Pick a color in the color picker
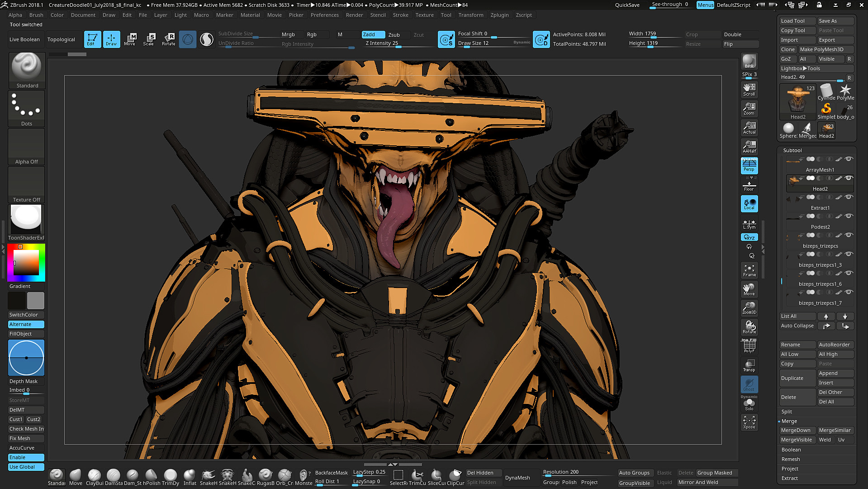Screen dimensions: 868x489 [26, 263]
